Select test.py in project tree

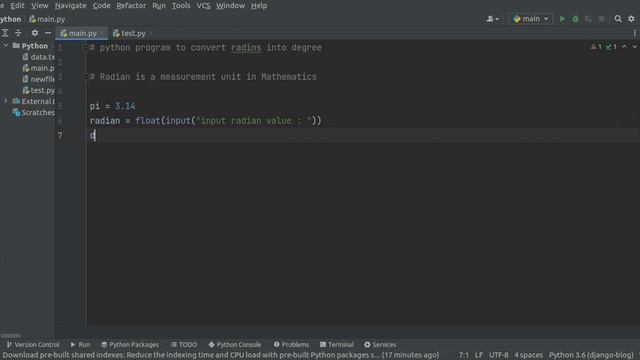point(38,90)
